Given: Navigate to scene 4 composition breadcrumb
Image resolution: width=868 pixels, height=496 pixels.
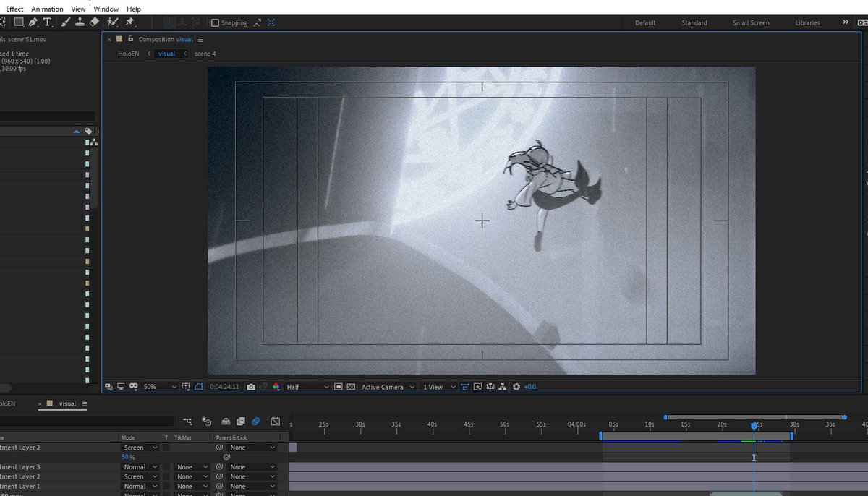Looking at the screenshot, I should 205,54.
